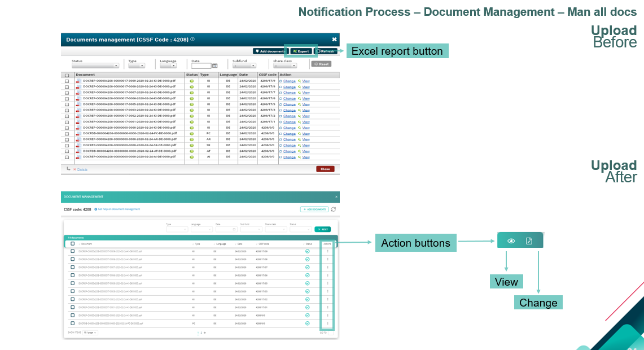Screen dimensions: 644x350
Task: Open the Type filter dropdown in the new window
Action: click(177, 229)
